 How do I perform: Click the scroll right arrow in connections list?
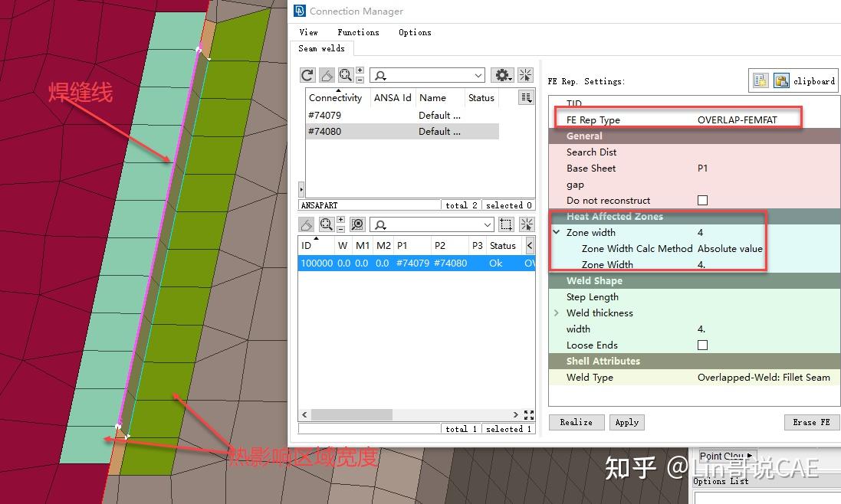pos(515,415)
